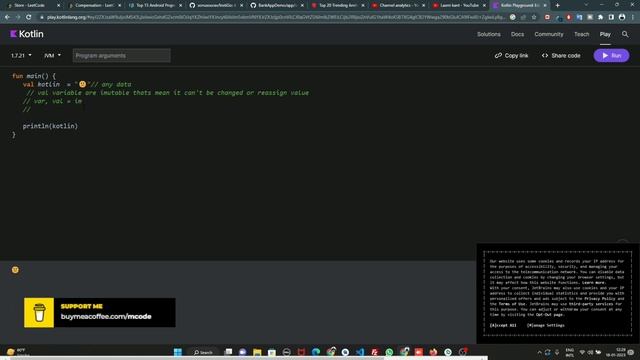Image resolution: width=640 pixels, height=360 pixels.
Task: Click the emoji output in console
Action: (x=15, y=270)
